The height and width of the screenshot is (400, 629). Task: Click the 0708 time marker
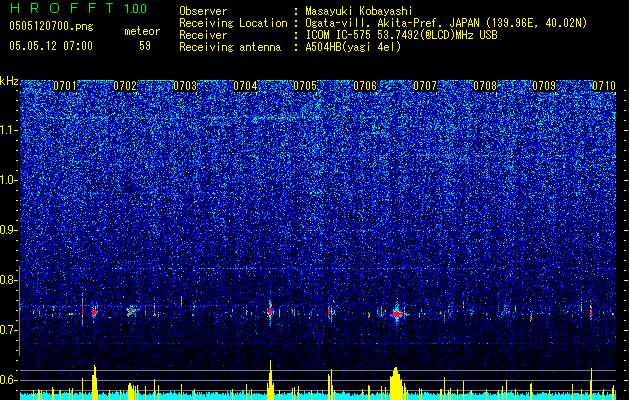[x=485, y=86]
